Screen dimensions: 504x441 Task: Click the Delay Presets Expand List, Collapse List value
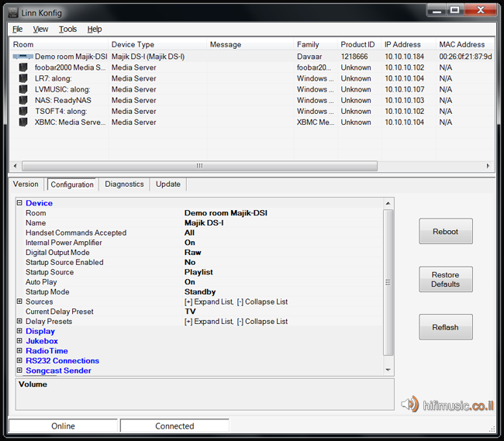236,322
